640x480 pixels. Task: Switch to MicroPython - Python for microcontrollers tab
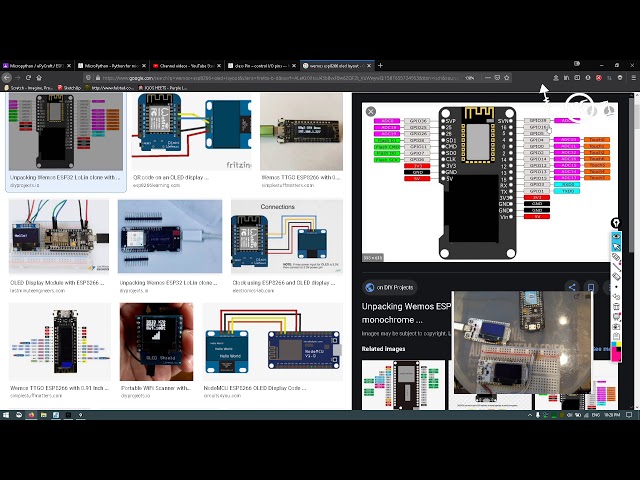coord(111,66)
